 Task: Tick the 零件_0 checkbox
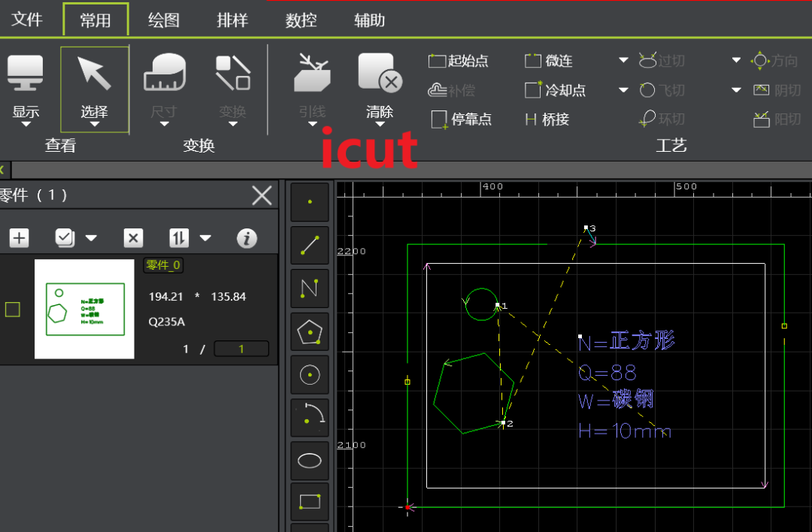point(13,310)
